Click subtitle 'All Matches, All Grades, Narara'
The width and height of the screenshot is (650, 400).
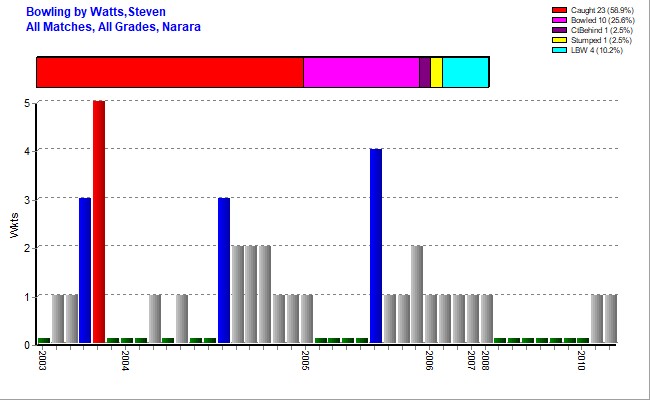pos(113,27)
